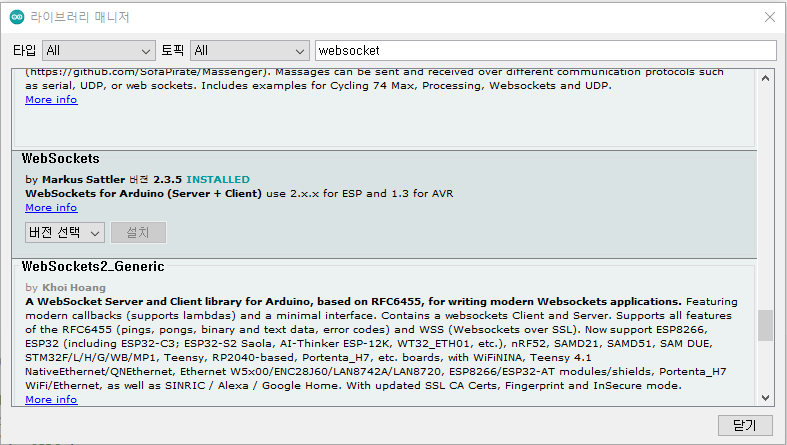The width and height of the screenshot is (787, 445).
Task: Open More info link under WebSockets library
Action: [x=51, y=207]
